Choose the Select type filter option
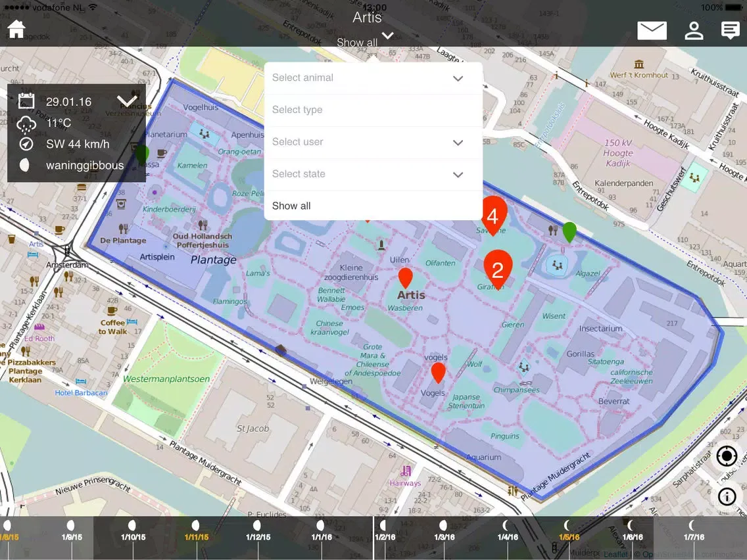Image resolution: width=747 pixels, height=560 pixels. point(373,110)
